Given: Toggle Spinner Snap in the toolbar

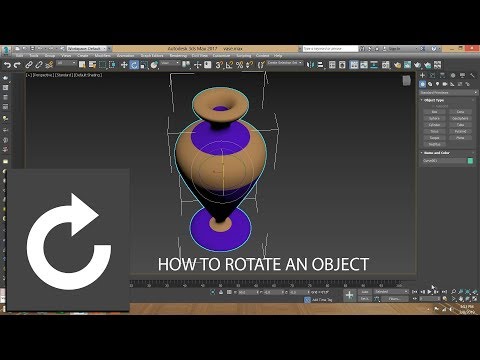Looking at the screenshot, I should click(249, 65).
